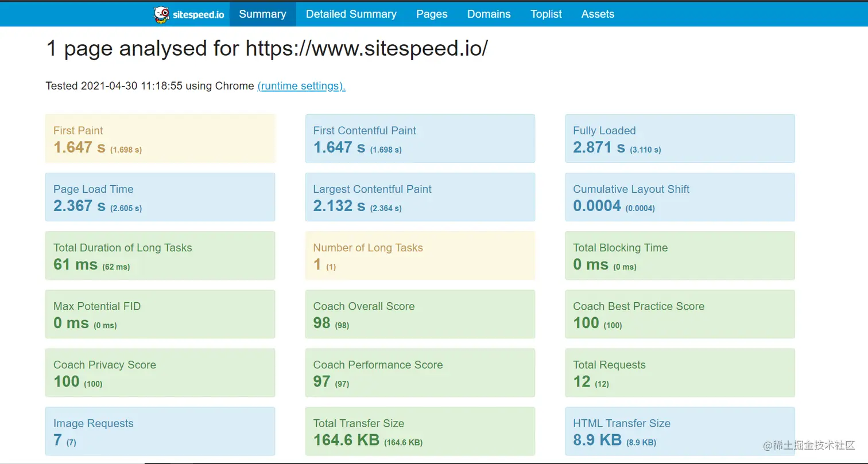Click the Total Blocking Time label
Screen dimensions: 868x464
pos(621,248)
